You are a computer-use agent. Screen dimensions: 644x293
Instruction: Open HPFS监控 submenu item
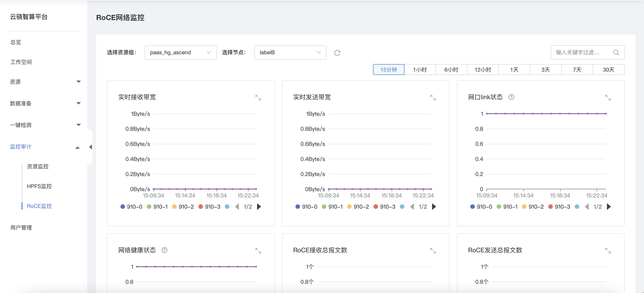[39, 186]
